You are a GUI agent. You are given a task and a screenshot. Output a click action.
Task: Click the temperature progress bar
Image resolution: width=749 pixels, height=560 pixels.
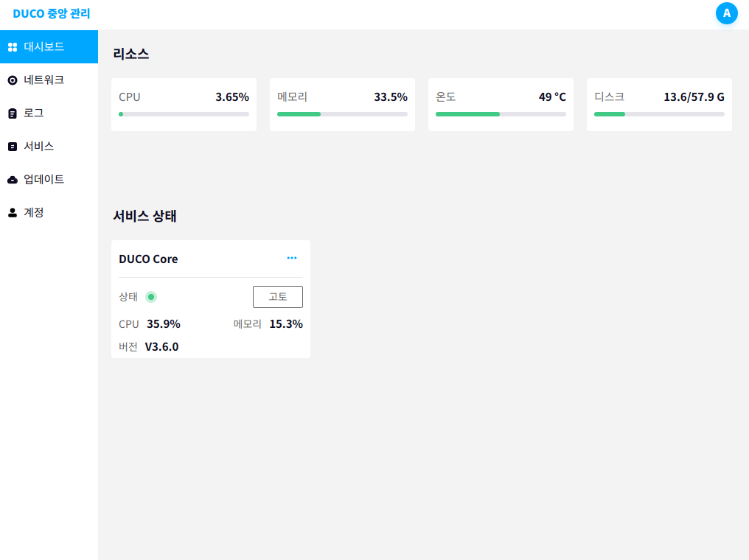pos(501,114)
